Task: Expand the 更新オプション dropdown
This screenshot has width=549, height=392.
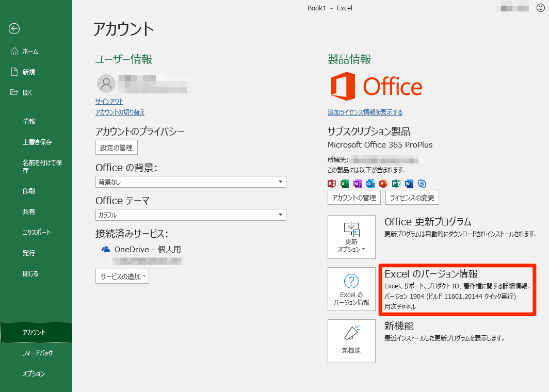Action: coord(351,237)
